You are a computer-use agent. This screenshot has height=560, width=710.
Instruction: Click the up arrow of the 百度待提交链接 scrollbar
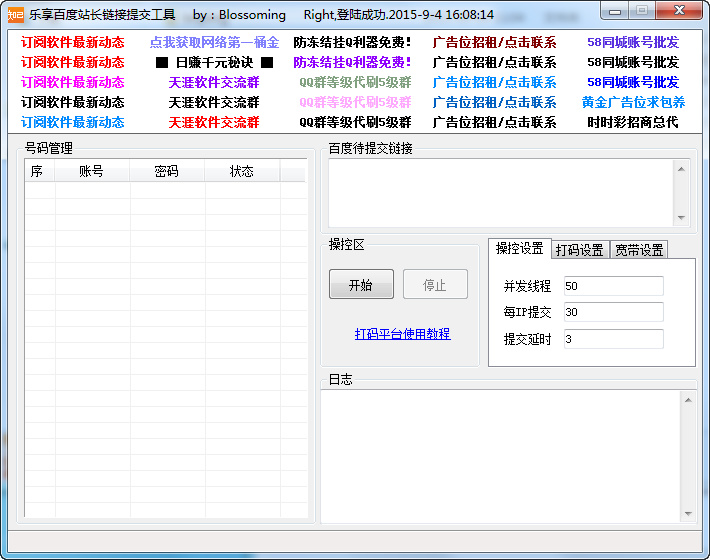pos(682,168)
